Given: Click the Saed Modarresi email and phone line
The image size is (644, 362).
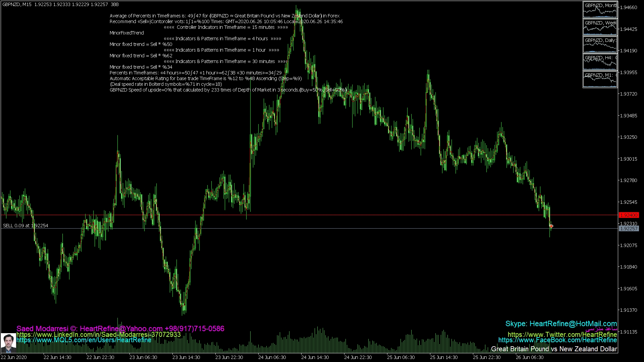Looking at the screenshot, I should coord(120,329).
